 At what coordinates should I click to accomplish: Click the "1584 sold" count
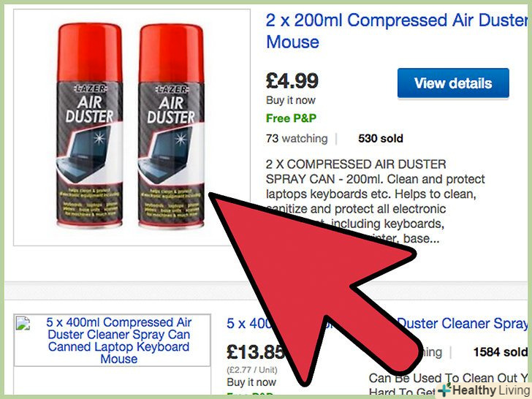(500, 352)
